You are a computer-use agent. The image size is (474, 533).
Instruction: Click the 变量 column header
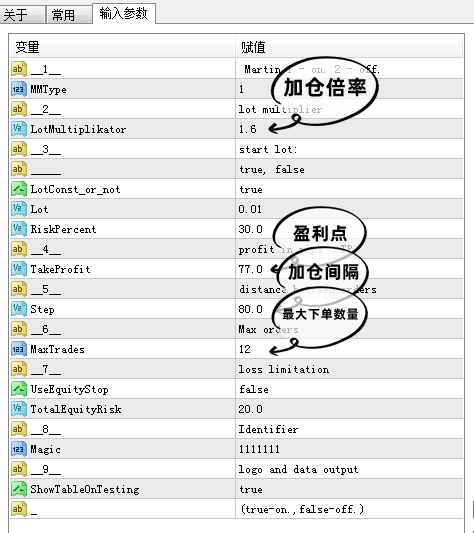(122, 47)
